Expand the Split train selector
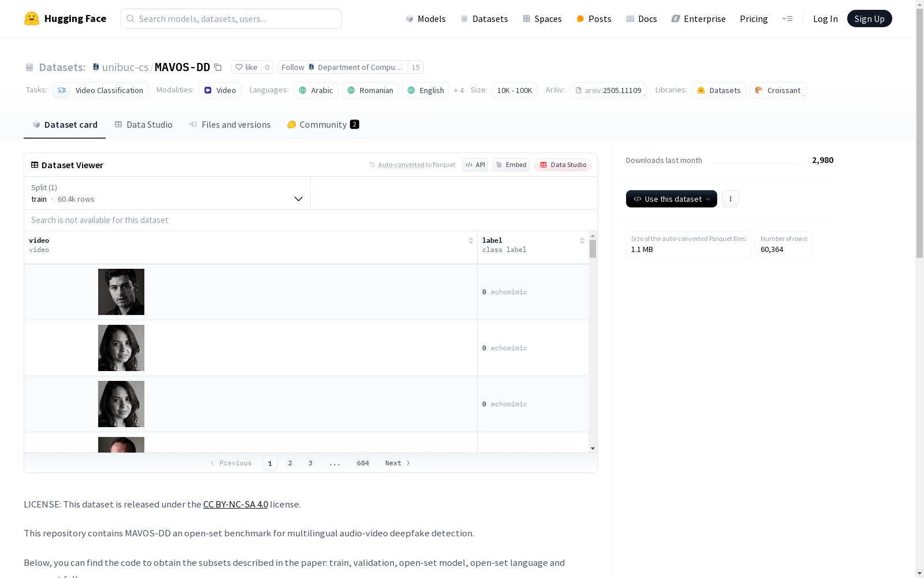924x578 pixels. (x=167, y=193)
